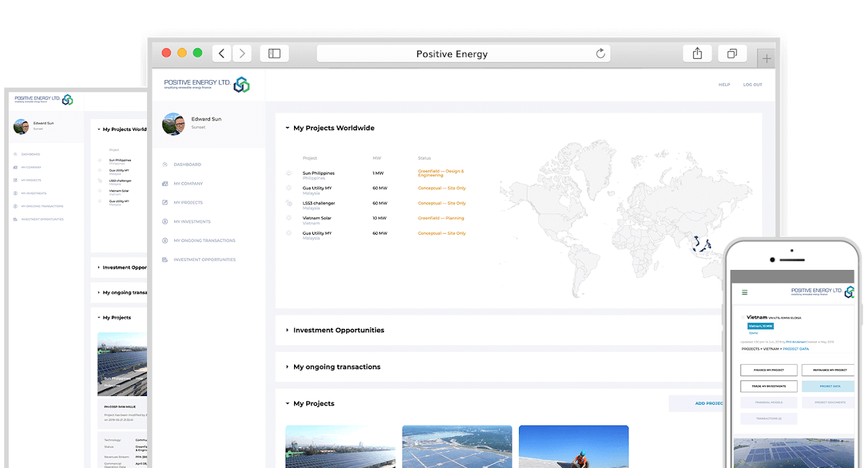The width and height of the screenshot is (868, 468).
Task: Tap the TRANSACTIONS (2) button on the phone
Action: [768, 419]
